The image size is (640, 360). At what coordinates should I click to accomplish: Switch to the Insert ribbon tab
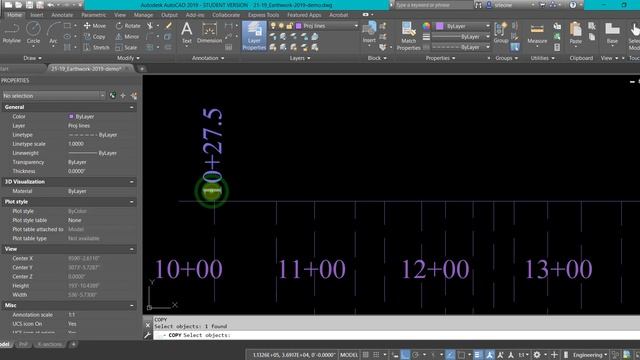[36, 15]
